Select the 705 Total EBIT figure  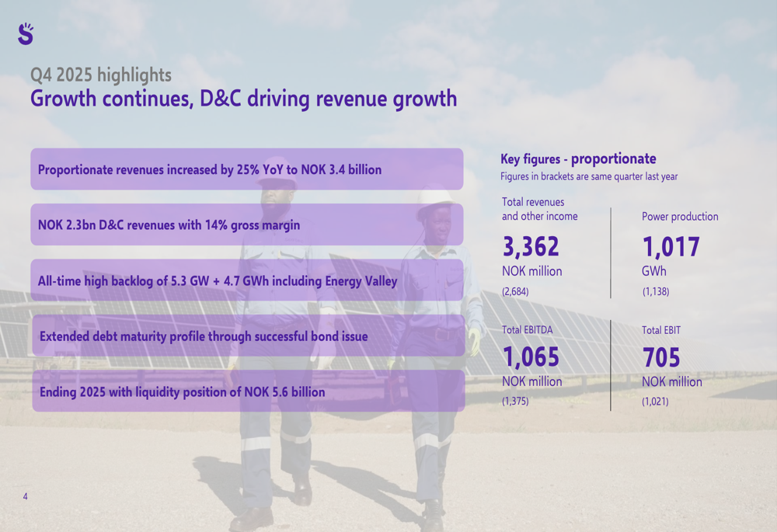coord(661,357)
